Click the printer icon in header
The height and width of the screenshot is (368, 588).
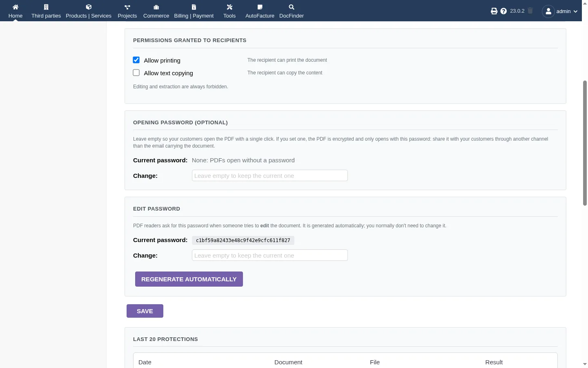[x=494, y=11]
